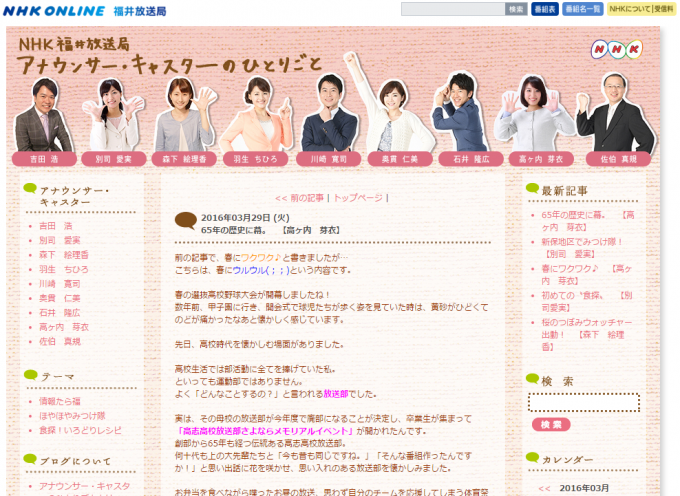The height and width of the screenshot is (496, 680).
Task: Select the 羽生 ちひろ name tab in banner
Action: 255,159
